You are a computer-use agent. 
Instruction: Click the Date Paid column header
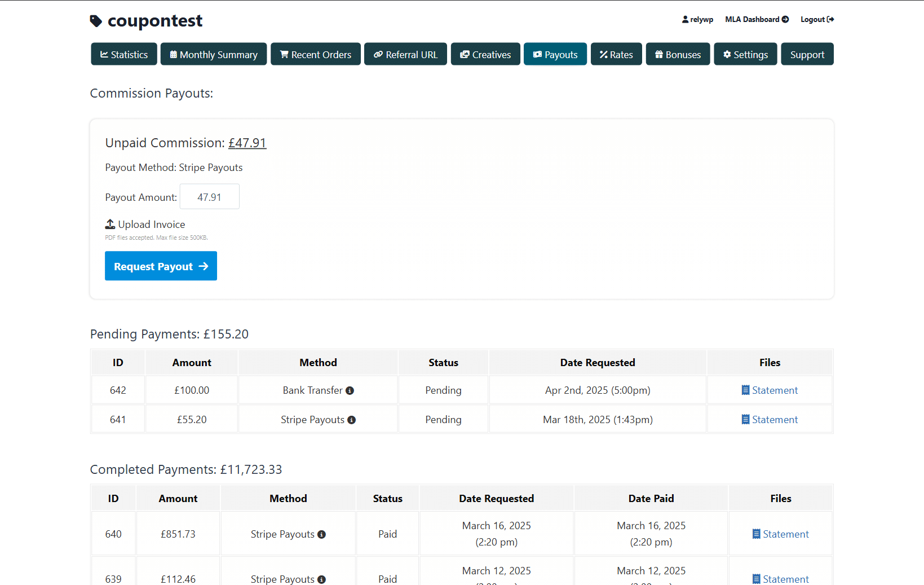[651, 499]
